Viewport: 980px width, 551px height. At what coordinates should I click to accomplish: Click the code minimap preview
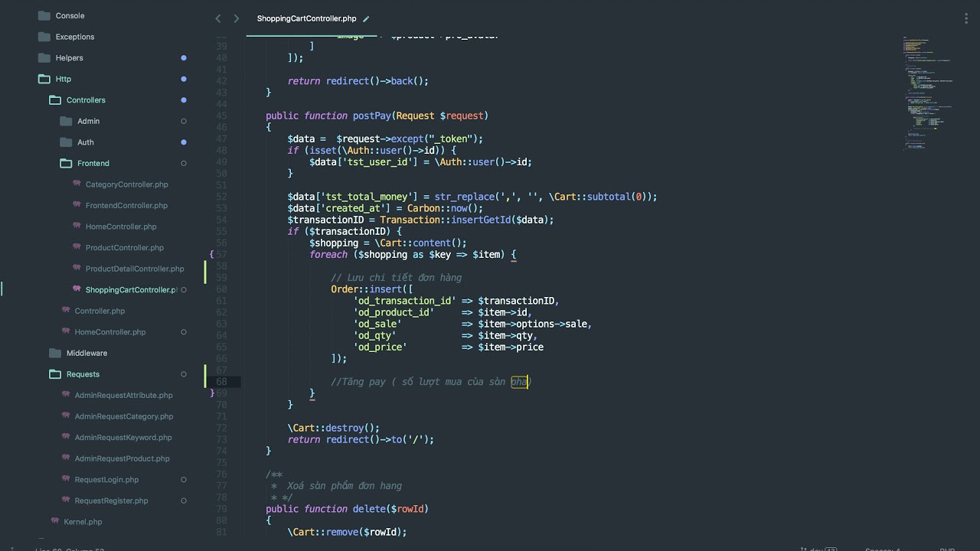pyautogui.click(x=929, y=93)
